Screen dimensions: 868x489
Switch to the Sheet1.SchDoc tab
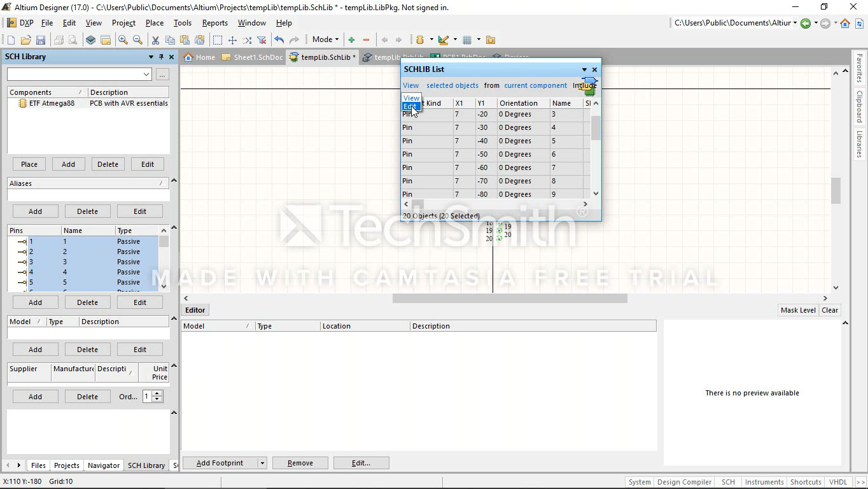tap(253, 57)
